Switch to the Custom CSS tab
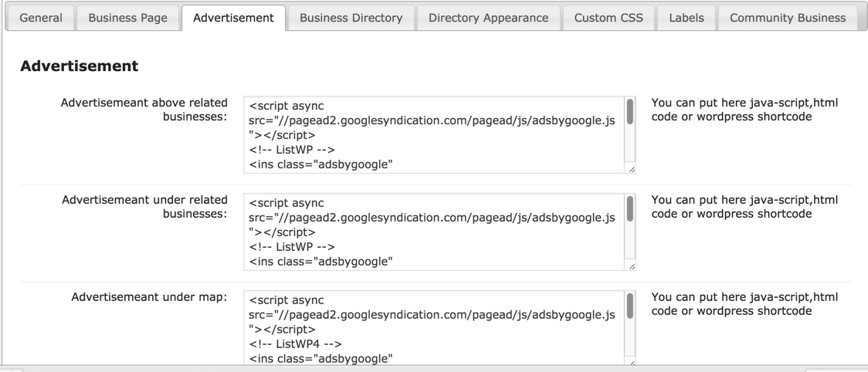This screenshot has height=372, width=868. (607, 18)
